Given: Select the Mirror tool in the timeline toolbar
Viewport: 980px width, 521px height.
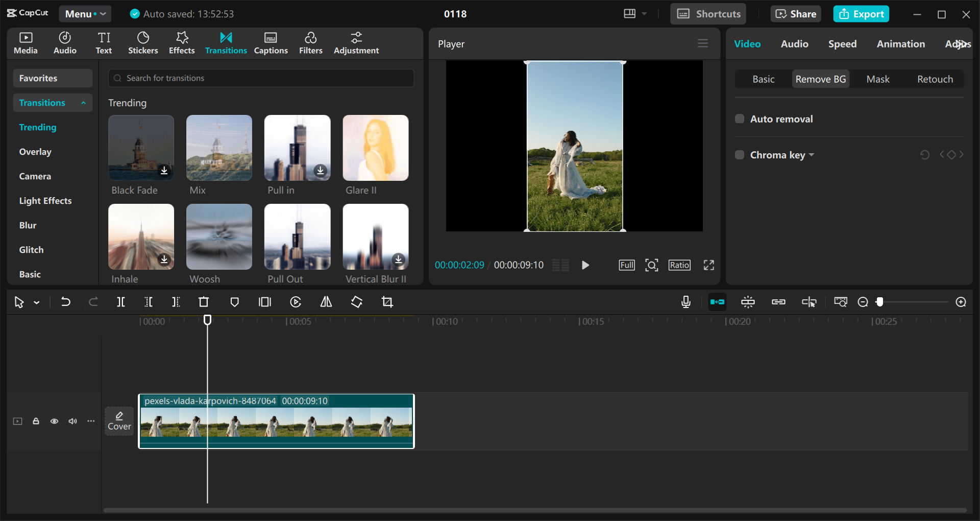Looking at the screenshot, I should tap(326, 302).
